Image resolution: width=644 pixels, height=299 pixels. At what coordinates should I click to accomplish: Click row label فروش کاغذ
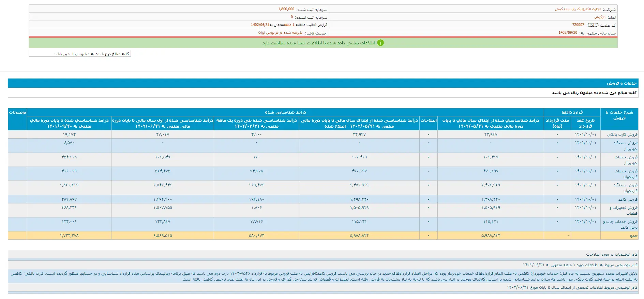pos(628,199)
